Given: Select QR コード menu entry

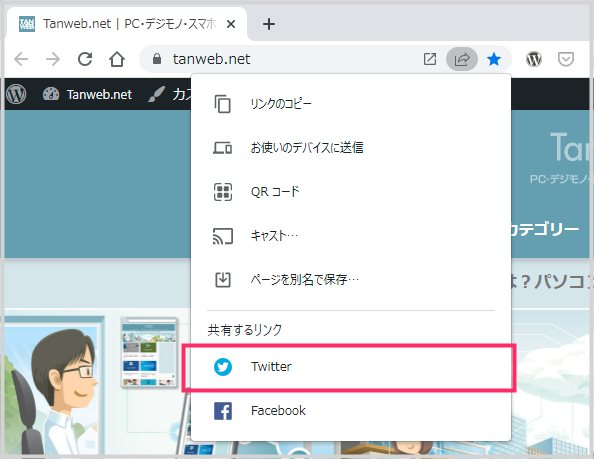Looking at the screenshot, I should [351, 192].
